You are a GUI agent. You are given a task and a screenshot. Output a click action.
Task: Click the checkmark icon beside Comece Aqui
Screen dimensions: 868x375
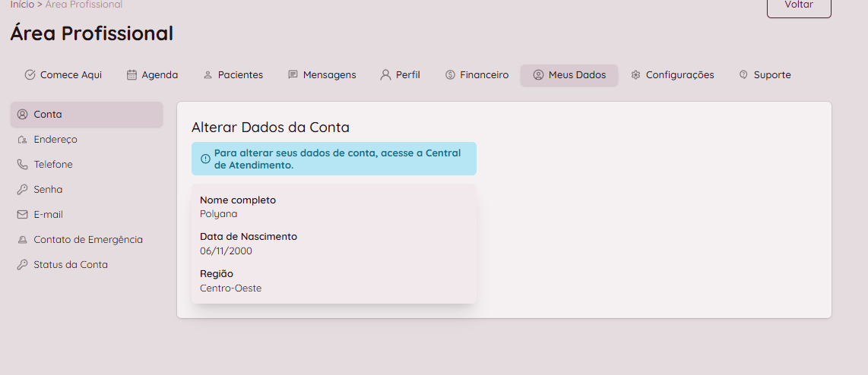(30, 75)
